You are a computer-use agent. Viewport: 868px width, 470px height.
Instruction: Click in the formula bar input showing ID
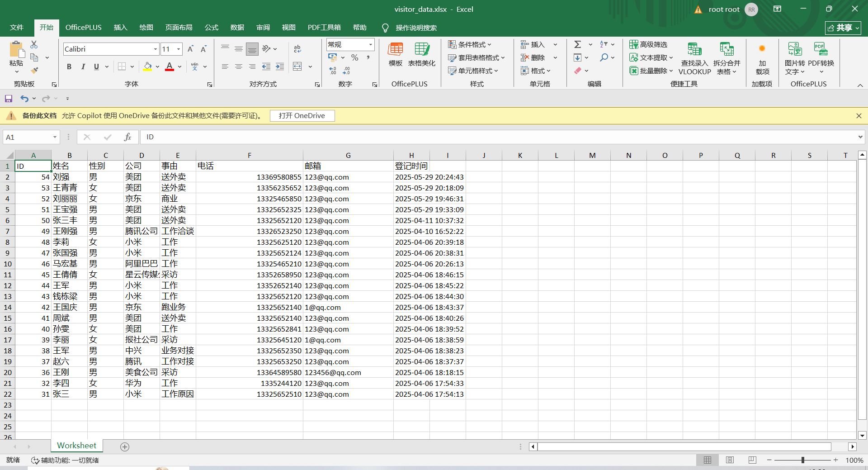click(x=497, y=137)
